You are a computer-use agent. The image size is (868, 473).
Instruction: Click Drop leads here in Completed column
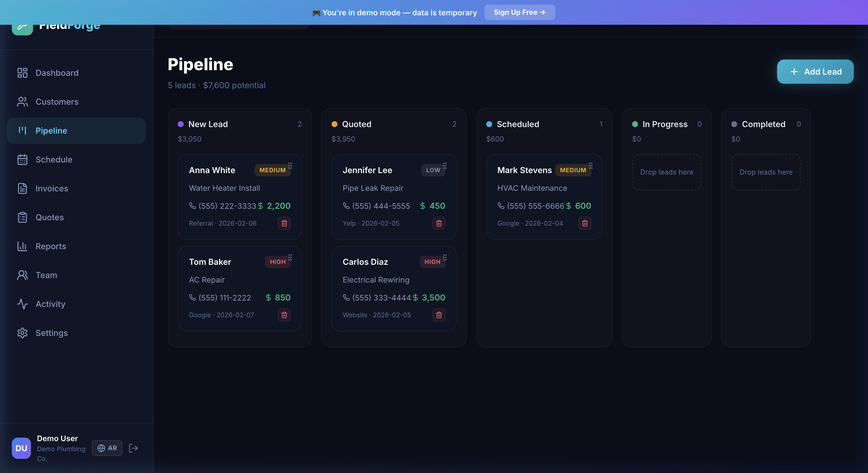766,172
